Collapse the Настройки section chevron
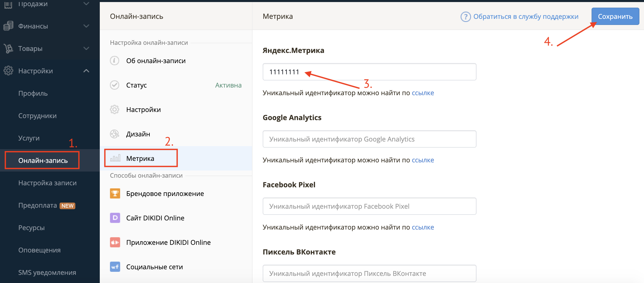644x283 pixels. [87, 71]
